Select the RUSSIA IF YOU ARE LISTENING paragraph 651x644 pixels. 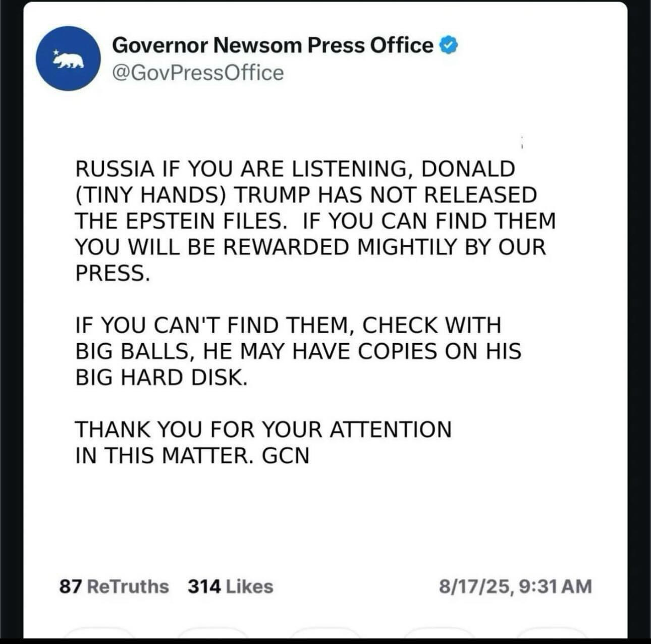tap(315, 221)
